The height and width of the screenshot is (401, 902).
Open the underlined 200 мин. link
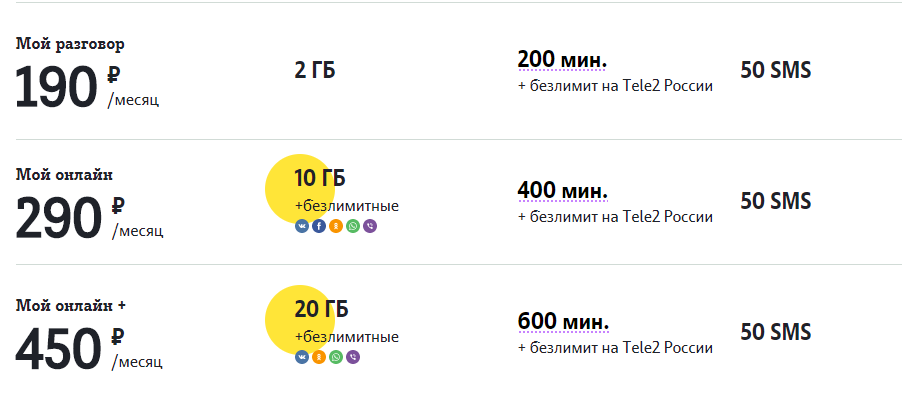coord(562,59)
